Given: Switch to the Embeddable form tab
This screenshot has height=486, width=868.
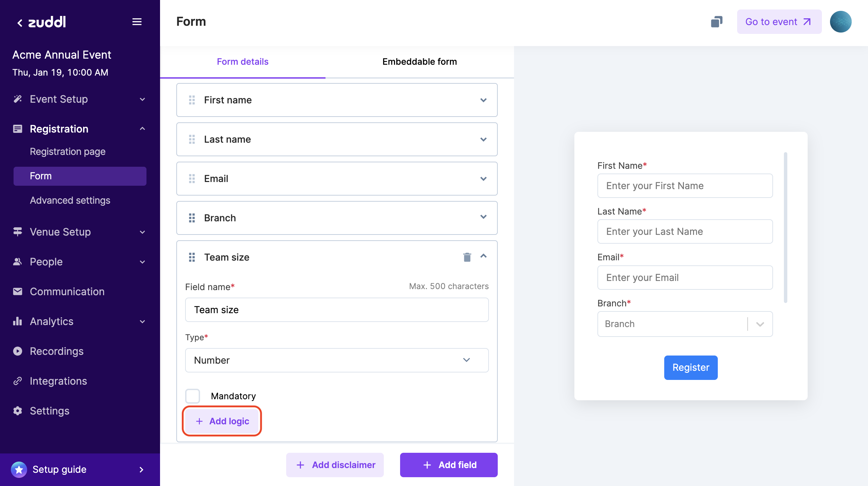Looking at the screenshot, I should click(419, 62).
